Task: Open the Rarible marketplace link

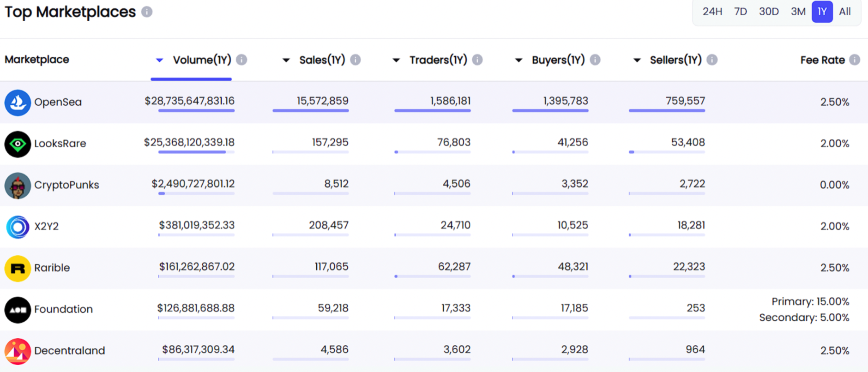Action: [52, 268]
